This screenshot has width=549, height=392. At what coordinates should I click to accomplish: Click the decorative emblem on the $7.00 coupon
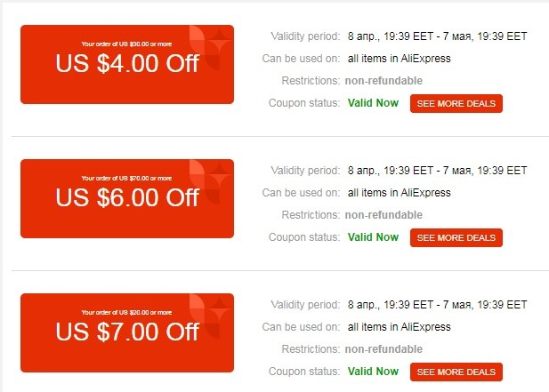click(x=213, y=315)
